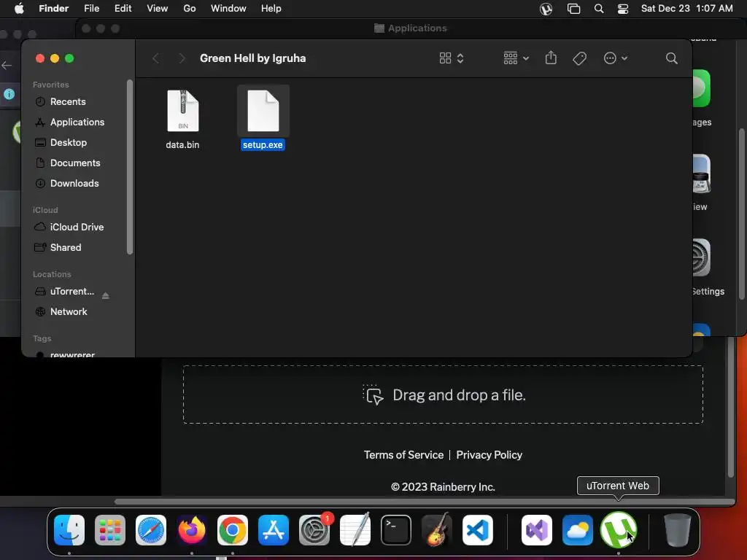Open Spotlight search in menu bar
747x560 pixels.
(x=599, y=9)
